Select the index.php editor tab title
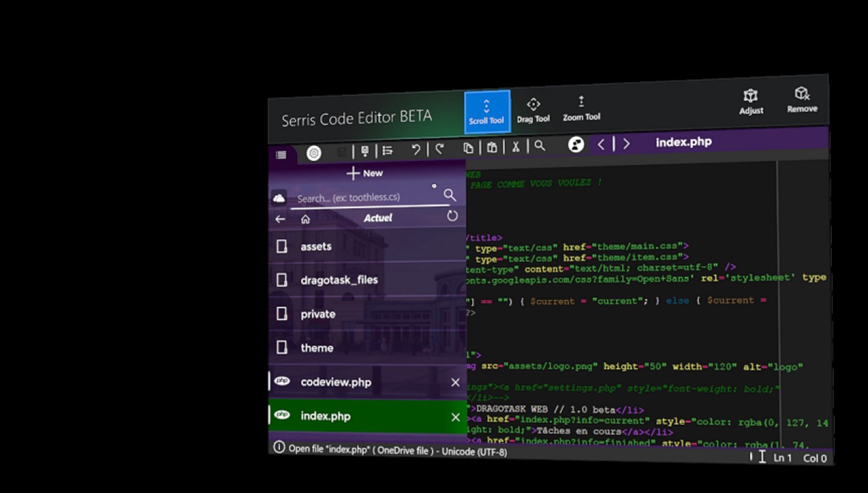Screen dimensions: 868x493 (684, 142)
